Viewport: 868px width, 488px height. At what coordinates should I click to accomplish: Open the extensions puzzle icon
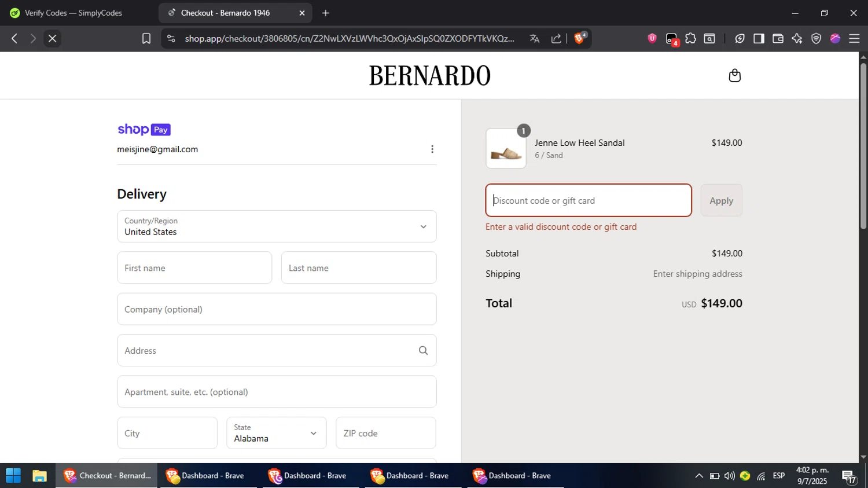690,38
